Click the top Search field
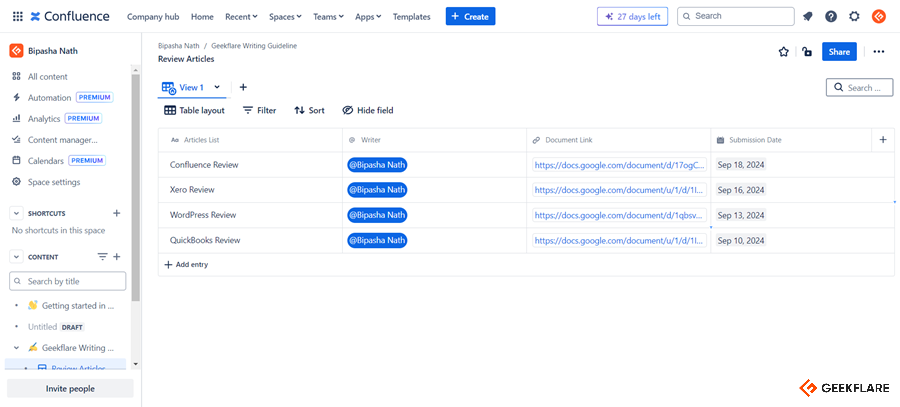Viewport: 900px width, 407px height. click(x=738, y=16)
